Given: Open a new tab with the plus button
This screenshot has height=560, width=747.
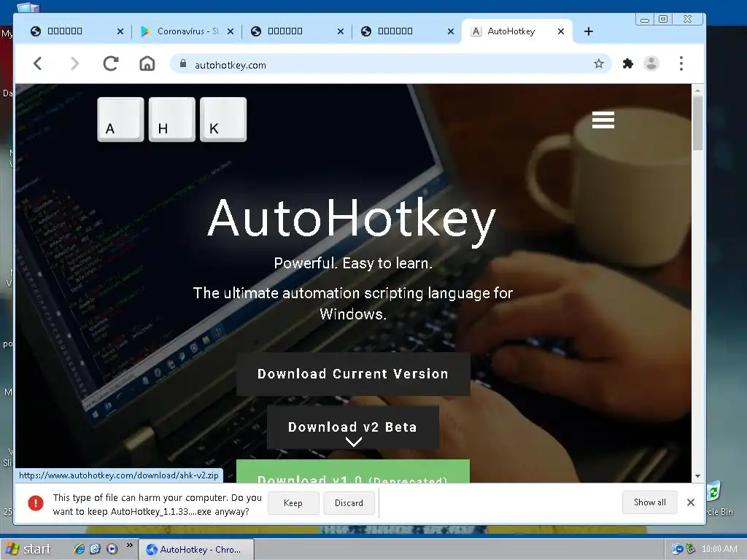Looking at the screenshot, I should coord(589,31).
